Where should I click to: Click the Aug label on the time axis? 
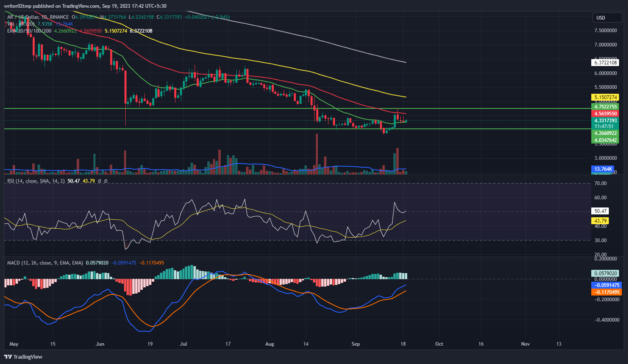tap(270, 344)
